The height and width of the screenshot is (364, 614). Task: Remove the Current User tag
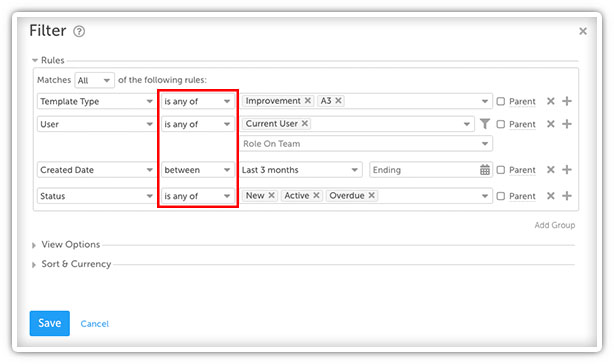[305, 124]
